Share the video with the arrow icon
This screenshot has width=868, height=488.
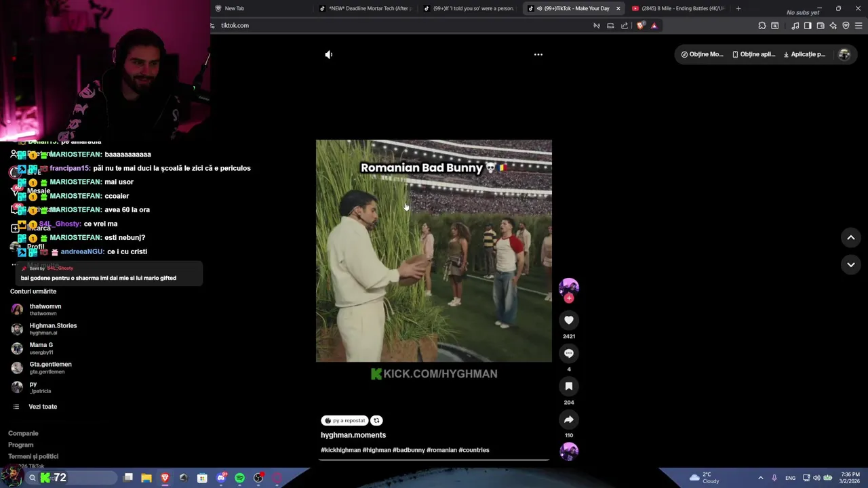pyautogui.click(x=569, y=420)
